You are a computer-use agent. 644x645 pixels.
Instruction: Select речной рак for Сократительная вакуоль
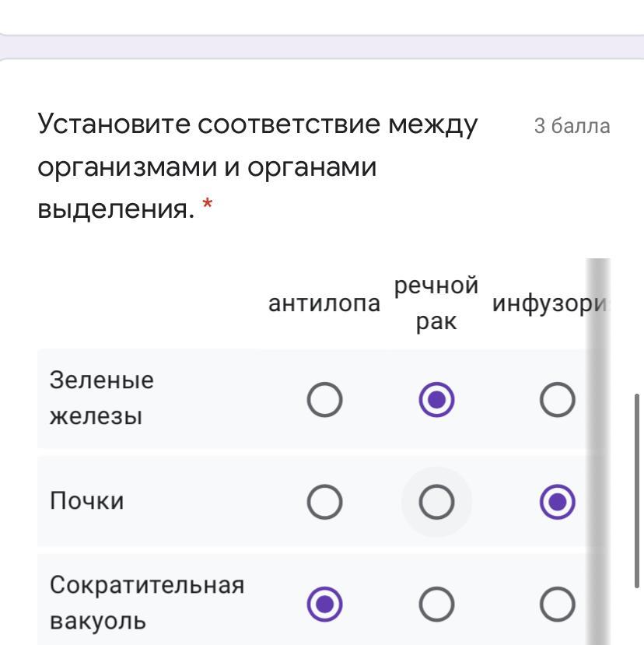pyautogui.click(x=436, y=605)
